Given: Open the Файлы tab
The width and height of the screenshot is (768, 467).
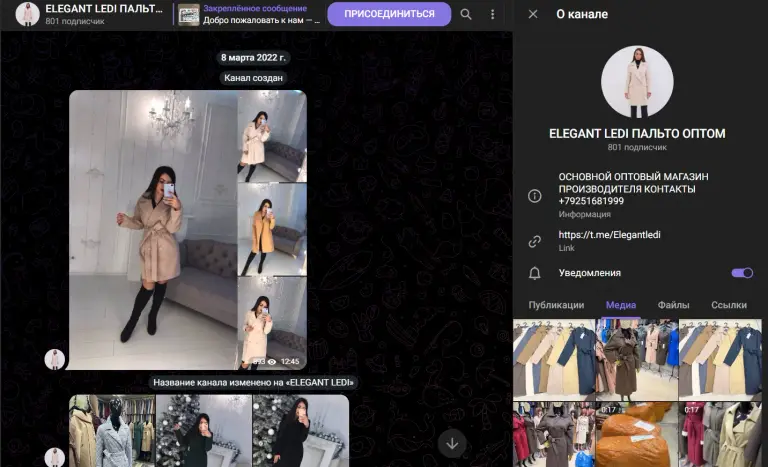Looking at the screenshot, I should (x=673, y=305).
